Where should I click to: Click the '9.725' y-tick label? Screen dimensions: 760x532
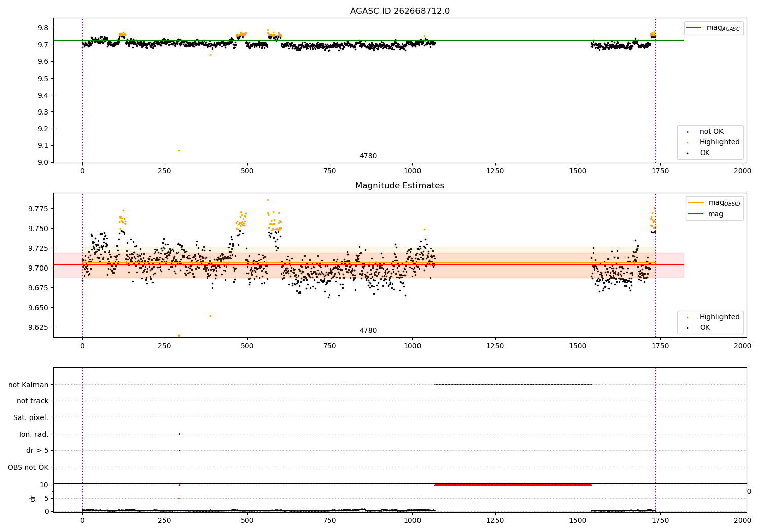click(x=39, y=248)
